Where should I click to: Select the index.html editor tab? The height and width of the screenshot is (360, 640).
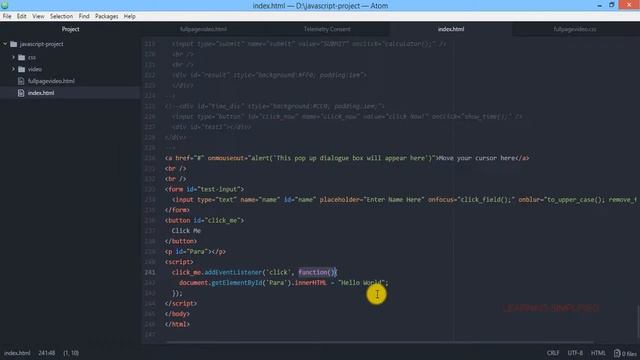coord(451,29)
